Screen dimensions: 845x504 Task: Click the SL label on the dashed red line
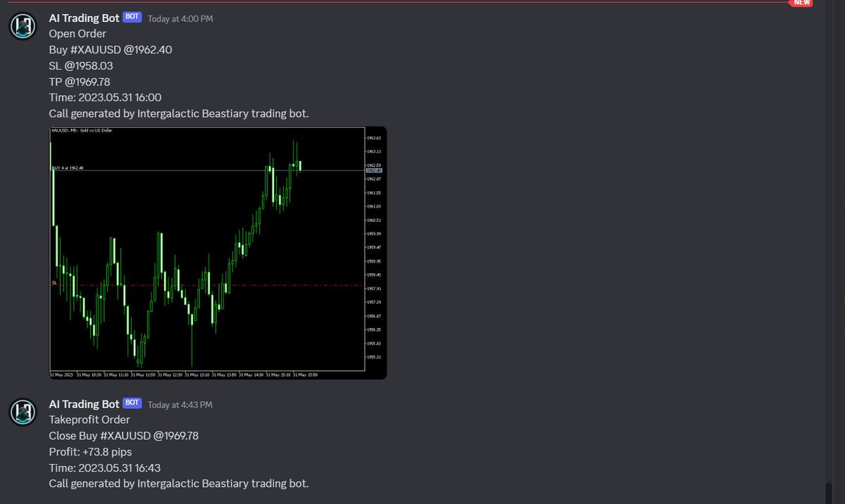(54, 282)
